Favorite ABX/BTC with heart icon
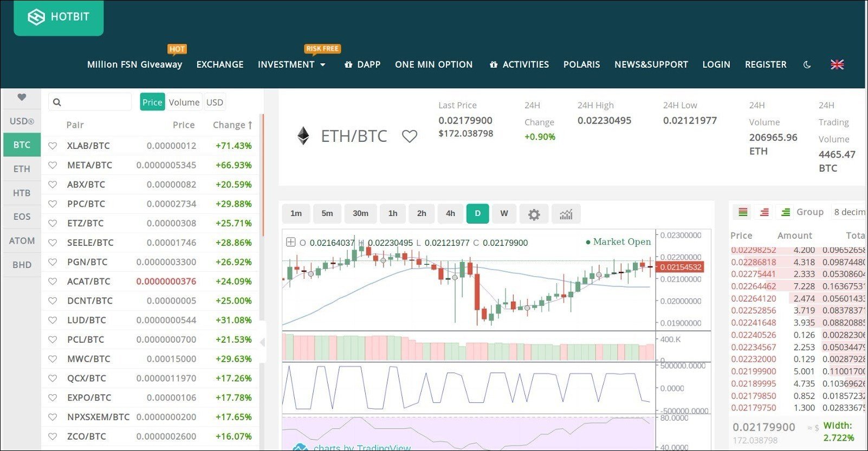The image size is (868, 451). (x=53, y=185)
